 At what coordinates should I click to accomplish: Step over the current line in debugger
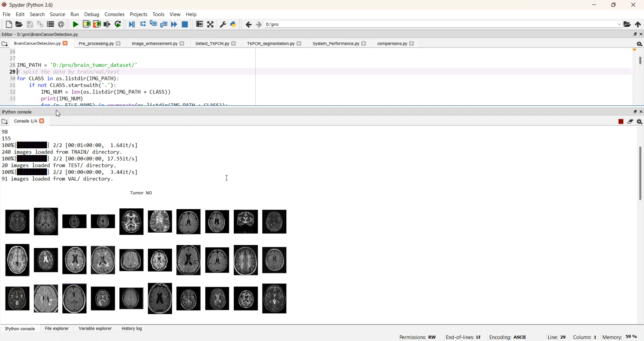coord(143,25)
